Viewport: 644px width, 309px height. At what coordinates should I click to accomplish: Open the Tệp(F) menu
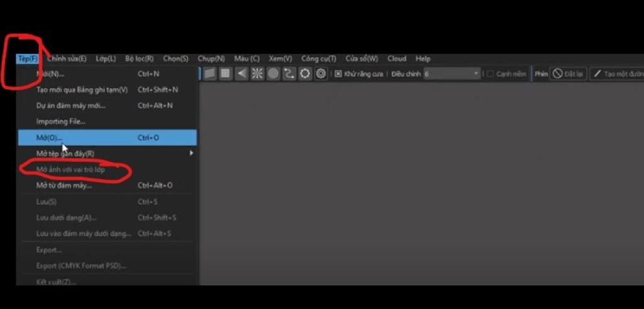(28, 58)
